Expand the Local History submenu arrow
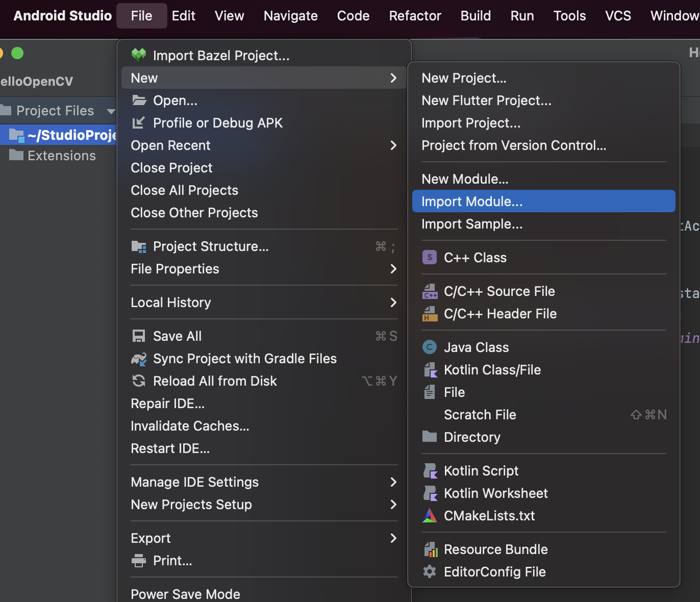This screenshot has width=700, height=602. [393, 303]
